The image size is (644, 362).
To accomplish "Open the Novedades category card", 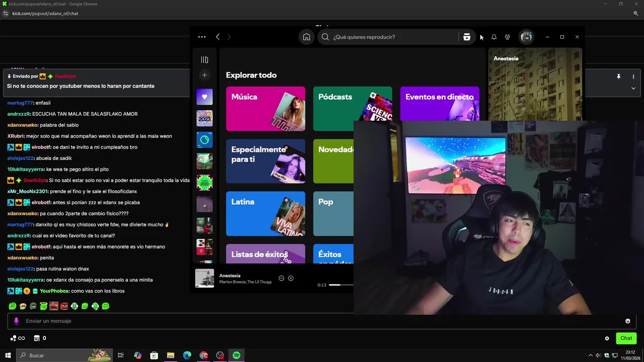I will (x=334, y=161).
